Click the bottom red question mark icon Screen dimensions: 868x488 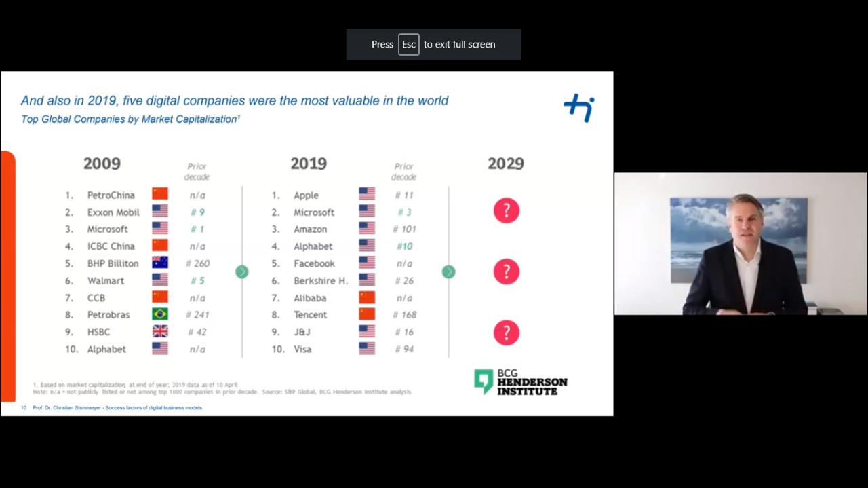point(506,333)
